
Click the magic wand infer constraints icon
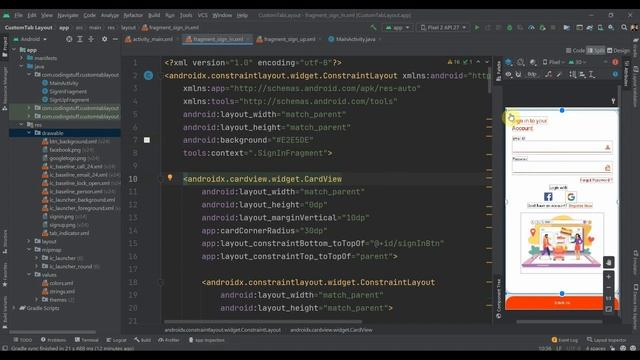click(x=559, y=74)
